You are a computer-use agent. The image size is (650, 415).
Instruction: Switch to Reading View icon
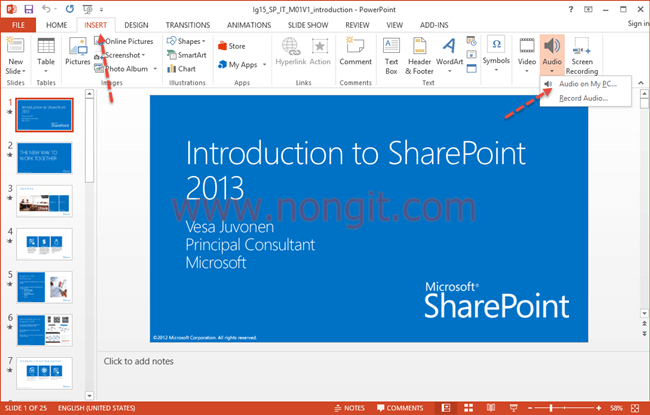click(491, 408)
